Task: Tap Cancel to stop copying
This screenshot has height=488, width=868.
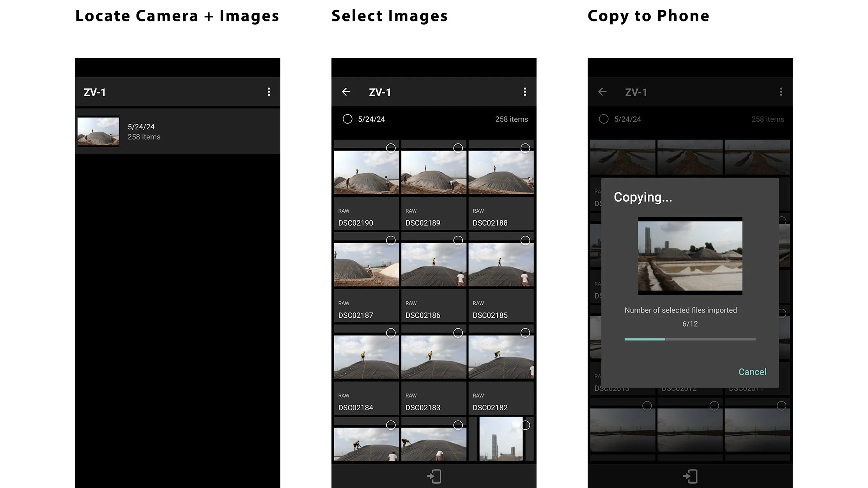Action: click(x=752, y=372)
